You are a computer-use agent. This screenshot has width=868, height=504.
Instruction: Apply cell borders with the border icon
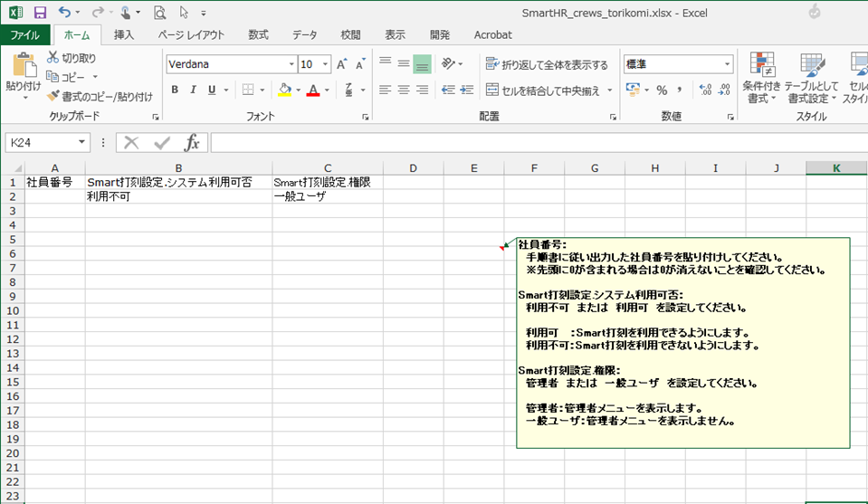pos(248,90)
